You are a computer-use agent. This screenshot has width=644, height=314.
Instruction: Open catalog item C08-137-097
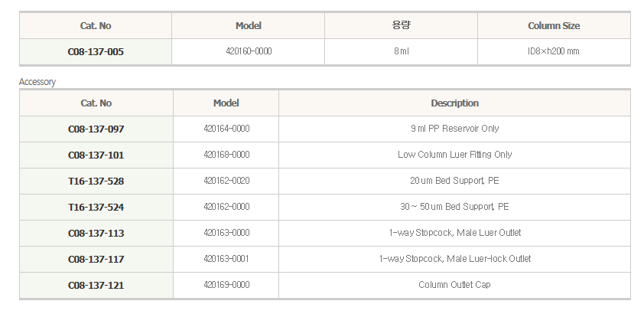click(96, 129)
